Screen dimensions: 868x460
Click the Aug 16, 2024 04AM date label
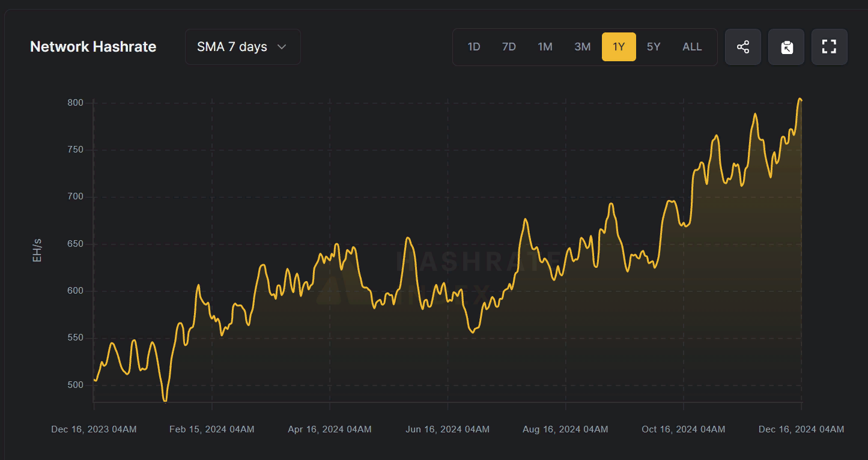[x=565, y=429]
